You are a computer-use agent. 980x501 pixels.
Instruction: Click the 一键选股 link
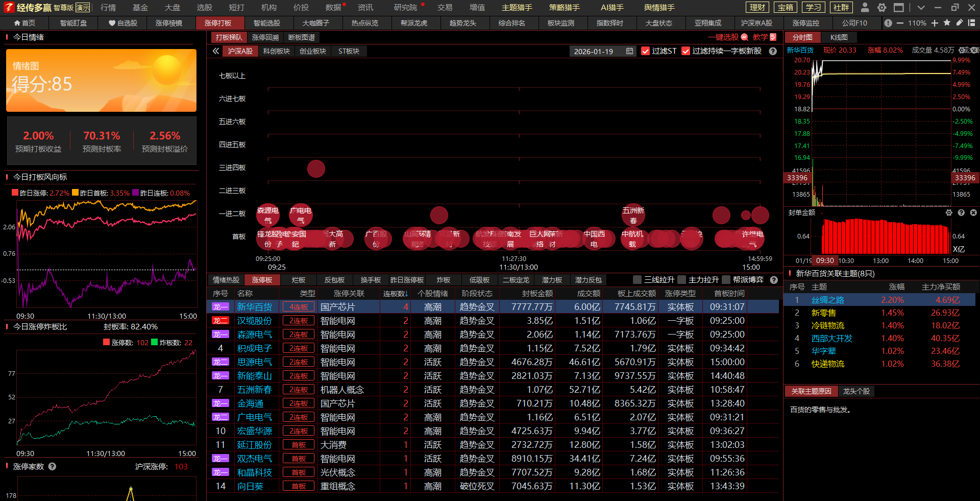tap(723, 37)
